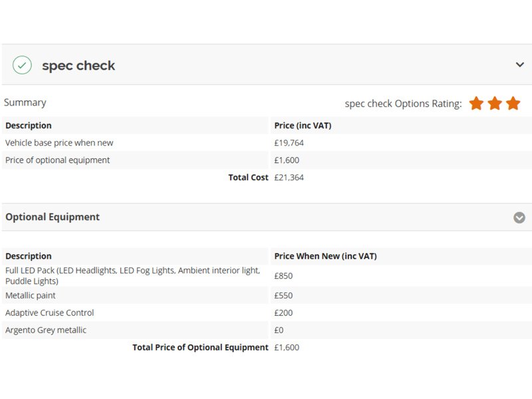The width and height of the screenshot is (532, 399).
Task: Click the £21,364 total cost value
Action: pos(289,178)
